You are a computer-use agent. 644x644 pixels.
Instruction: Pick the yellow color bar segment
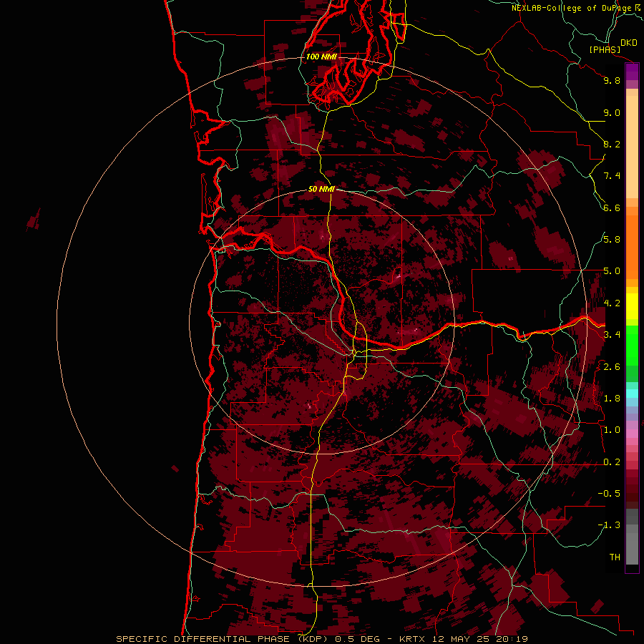[x=632, y=306]
